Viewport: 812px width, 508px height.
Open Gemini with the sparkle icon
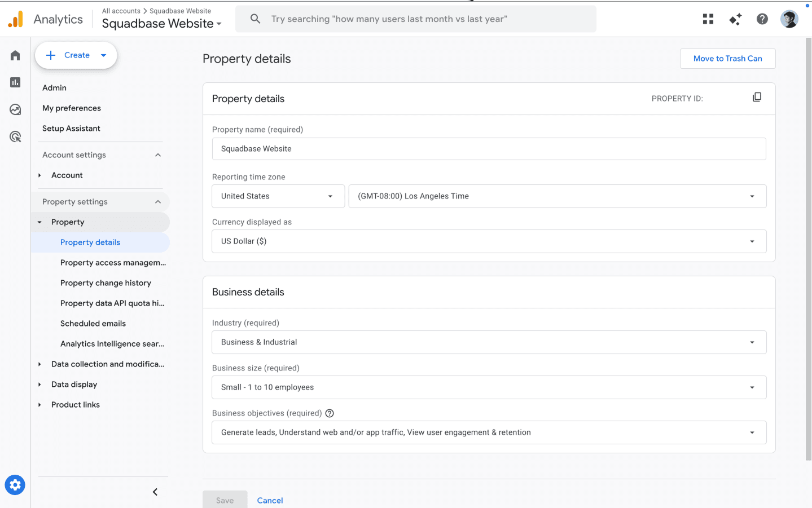coord(735,19)
